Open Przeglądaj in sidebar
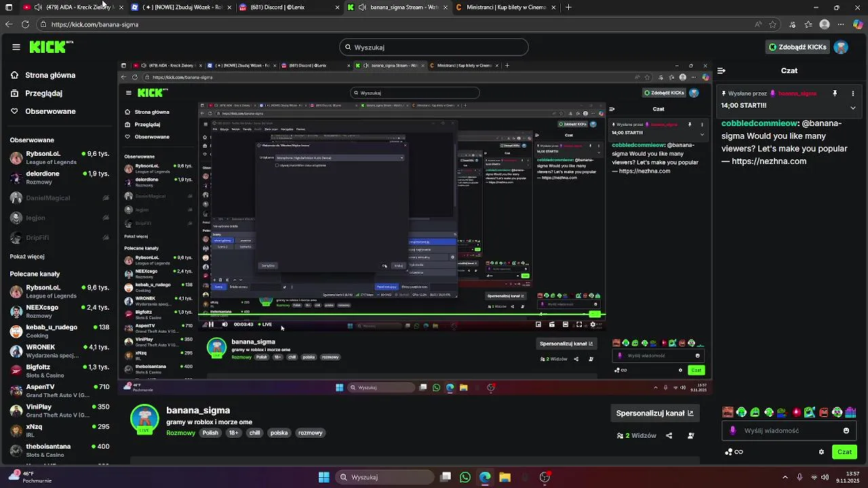This screenshot has width=868, height=488. point(43,94)
